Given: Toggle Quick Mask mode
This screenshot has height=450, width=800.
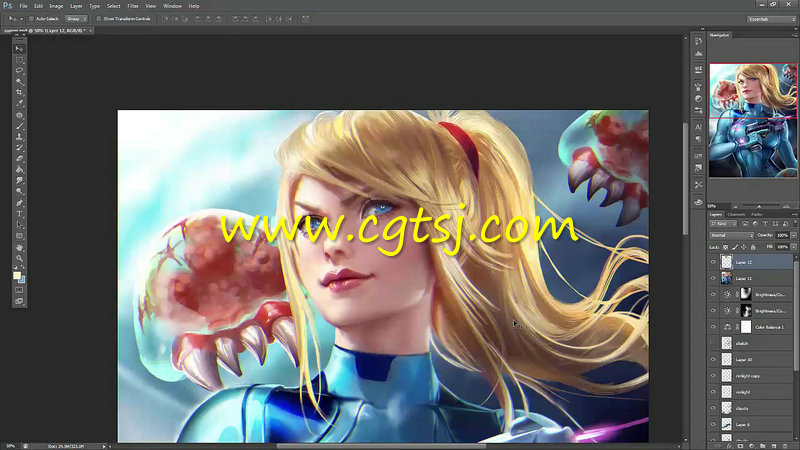Looking at the screenshot, I should [19, 290].
